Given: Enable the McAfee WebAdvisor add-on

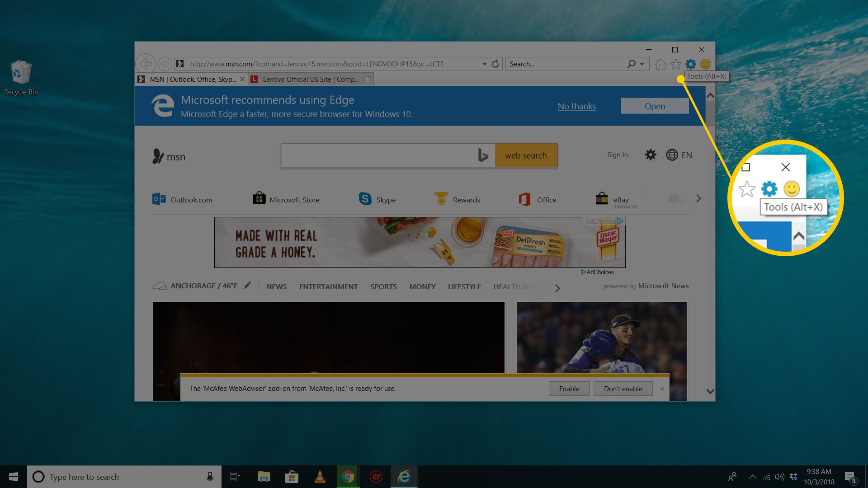Looking at the screenshot, I should click(569, 388).
